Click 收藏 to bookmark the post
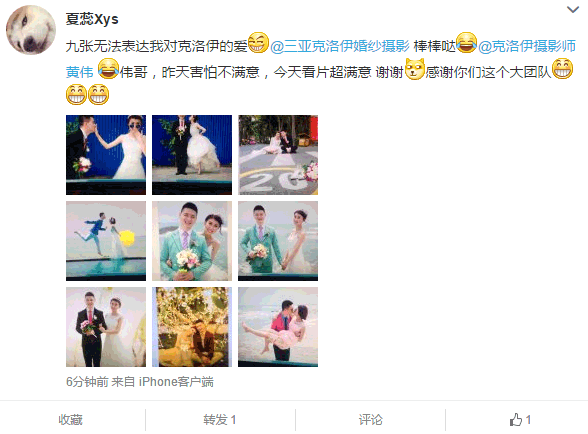 tap(70, 420)
